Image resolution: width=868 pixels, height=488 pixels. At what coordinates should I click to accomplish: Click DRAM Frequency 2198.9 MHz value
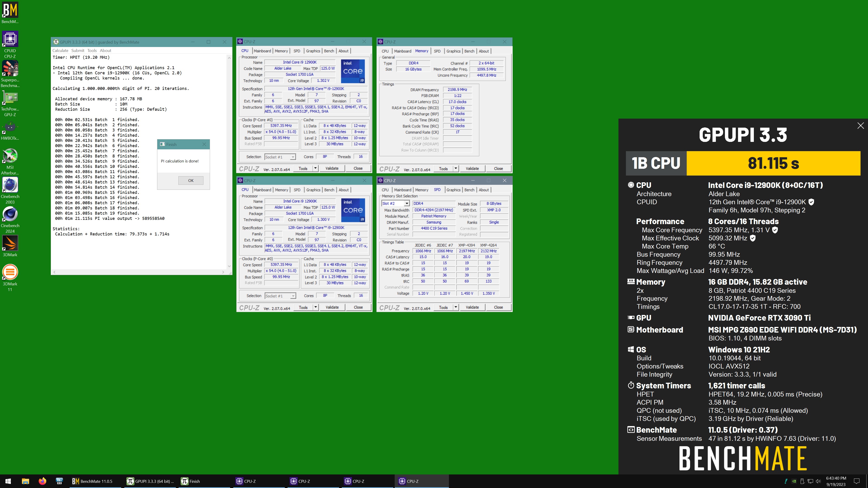coord(457,90)
